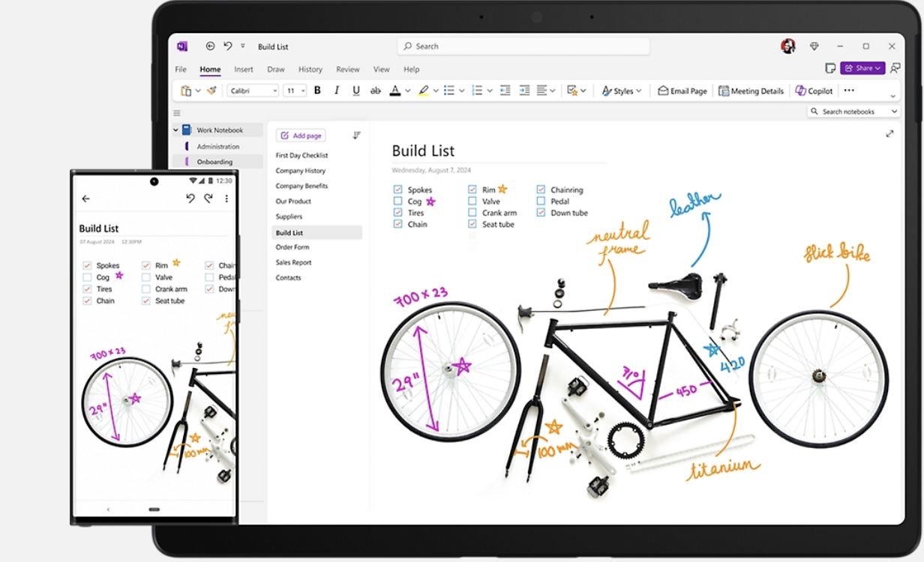
Task: Decrease indent in the ribbon
Action: 505,91
